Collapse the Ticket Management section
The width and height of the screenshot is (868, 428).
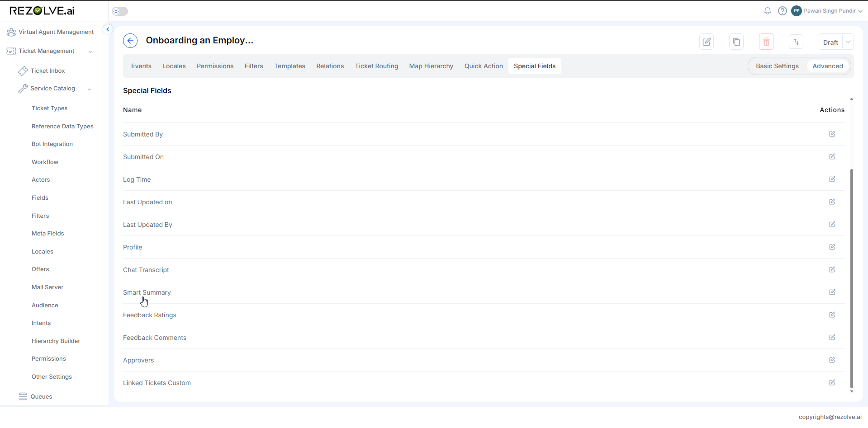[90, 52]
